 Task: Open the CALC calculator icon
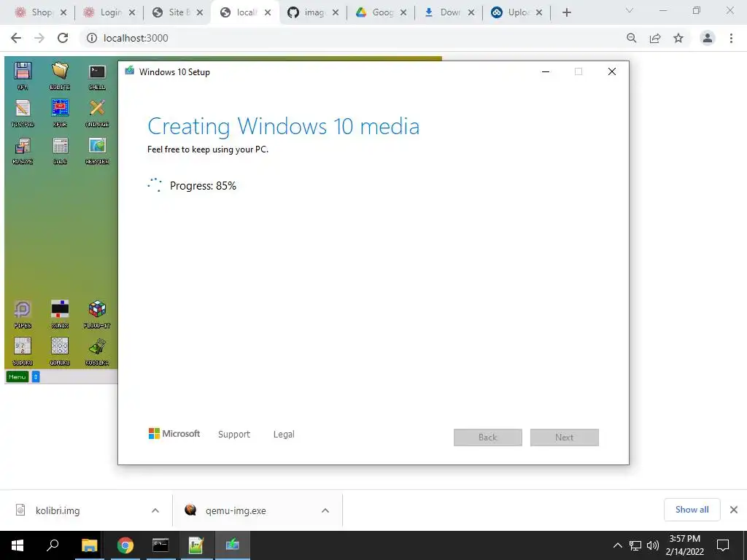(60, 145)
